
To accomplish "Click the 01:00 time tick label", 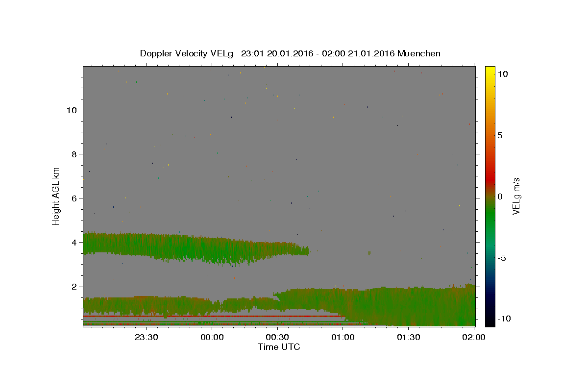I will (x=343, y=337).
